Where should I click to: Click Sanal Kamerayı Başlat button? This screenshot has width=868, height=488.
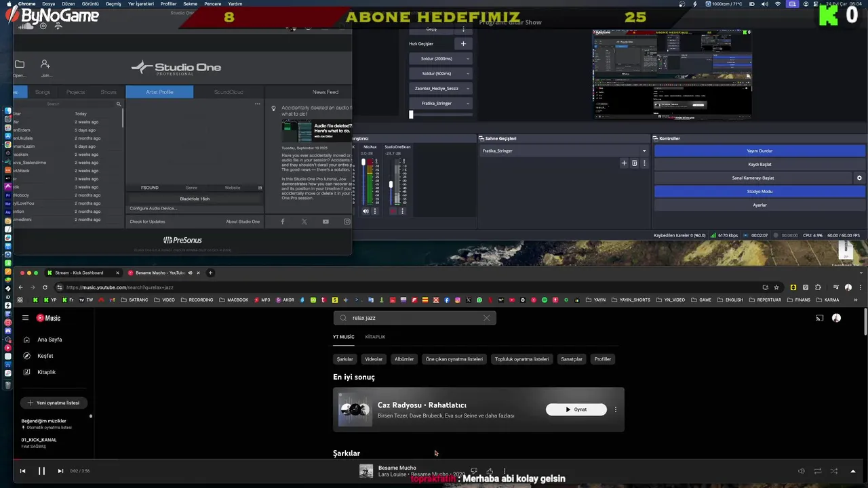pyautogui.click(x=753, y=178)
